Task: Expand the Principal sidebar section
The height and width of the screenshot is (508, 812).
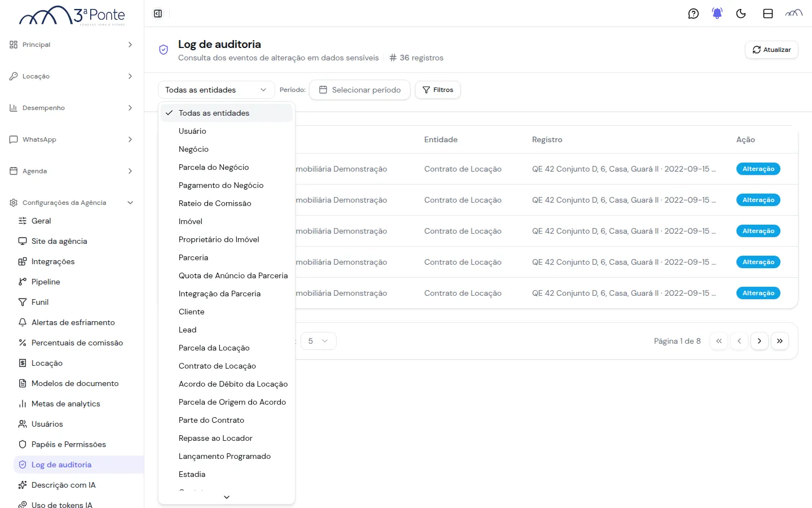Action: 72,45
